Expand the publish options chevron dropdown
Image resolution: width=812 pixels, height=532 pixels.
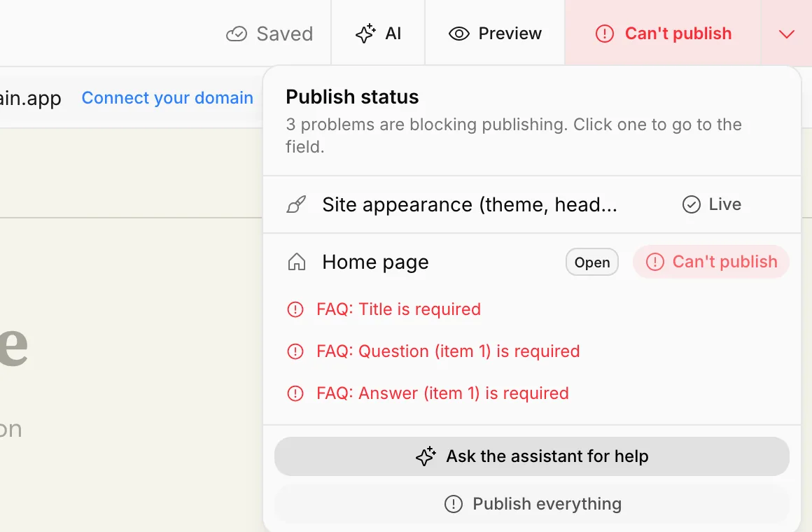point(787,34)
